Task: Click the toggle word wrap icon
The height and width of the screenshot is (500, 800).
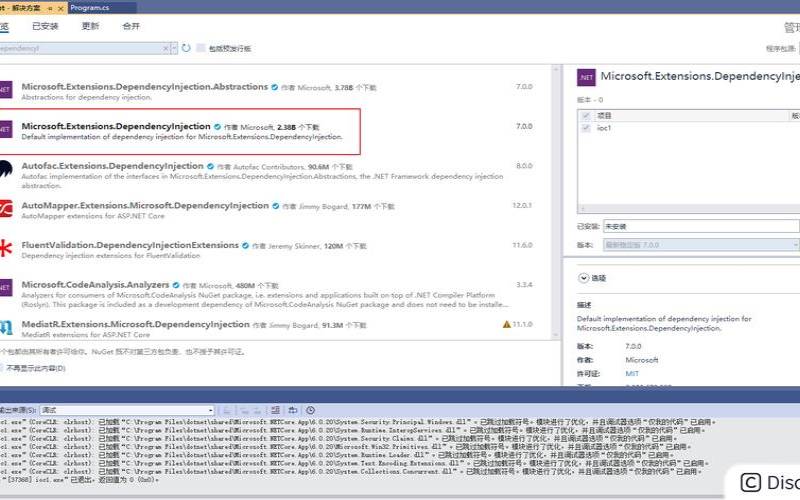Action: click(292, 410)
